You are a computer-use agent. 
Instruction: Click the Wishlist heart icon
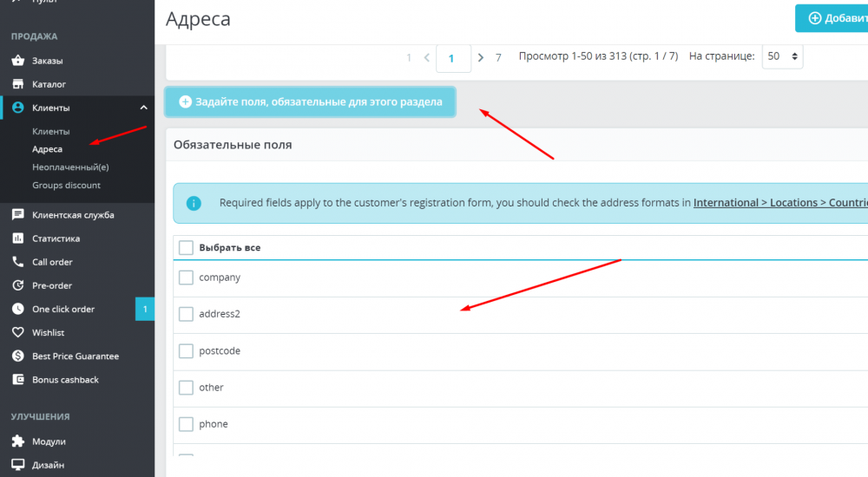tap(17, 332)
